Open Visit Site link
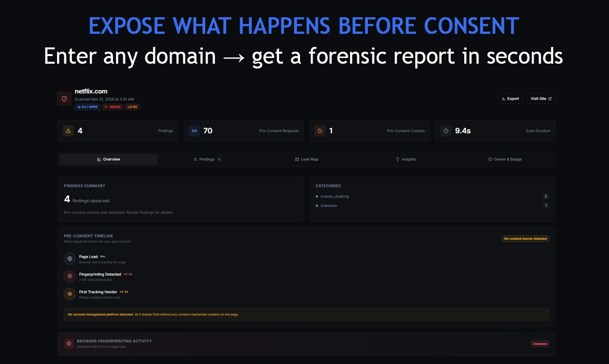This screenshot has width=609, height=364. tap(541, 99)
